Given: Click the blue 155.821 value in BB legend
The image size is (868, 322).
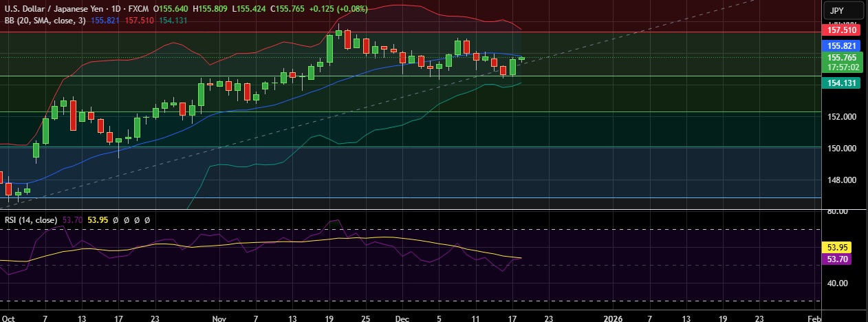Looking at the screenshot, I should (105, 21).
